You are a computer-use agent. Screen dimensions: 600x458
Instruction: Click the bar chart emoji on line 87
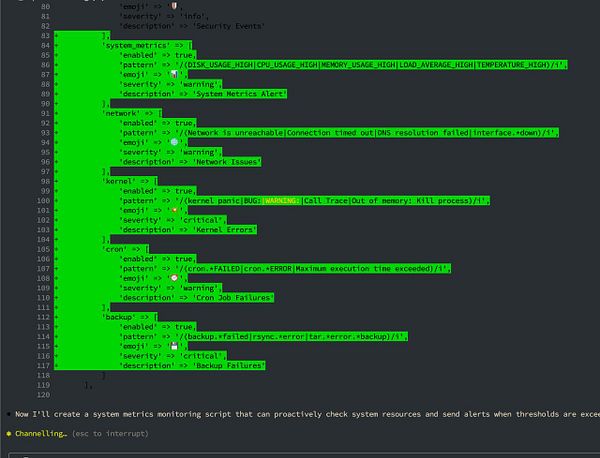(174, 74)
